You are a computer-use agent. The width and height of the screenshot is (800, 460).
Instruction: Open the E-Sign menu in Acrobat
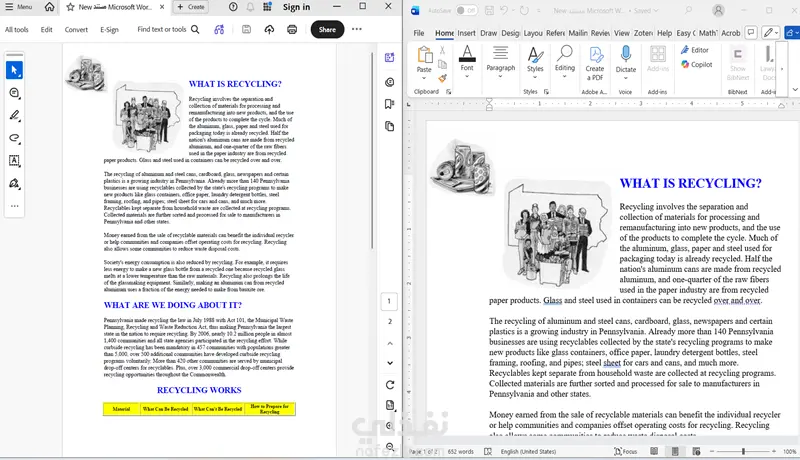tap(109, 30)
